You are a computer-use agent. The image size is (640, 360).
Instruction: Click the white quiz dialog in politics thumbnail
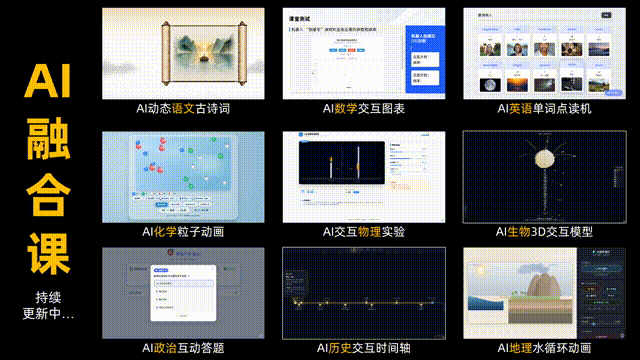click(183, 293)
